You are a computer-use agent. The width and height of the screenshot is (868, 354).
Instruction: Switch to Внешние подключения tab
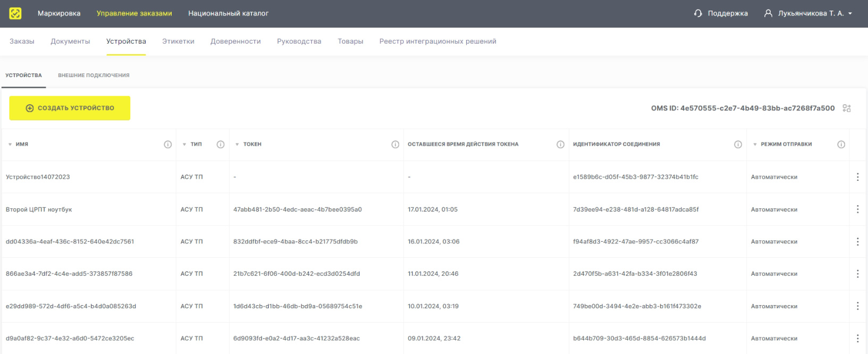coord(94,75)
